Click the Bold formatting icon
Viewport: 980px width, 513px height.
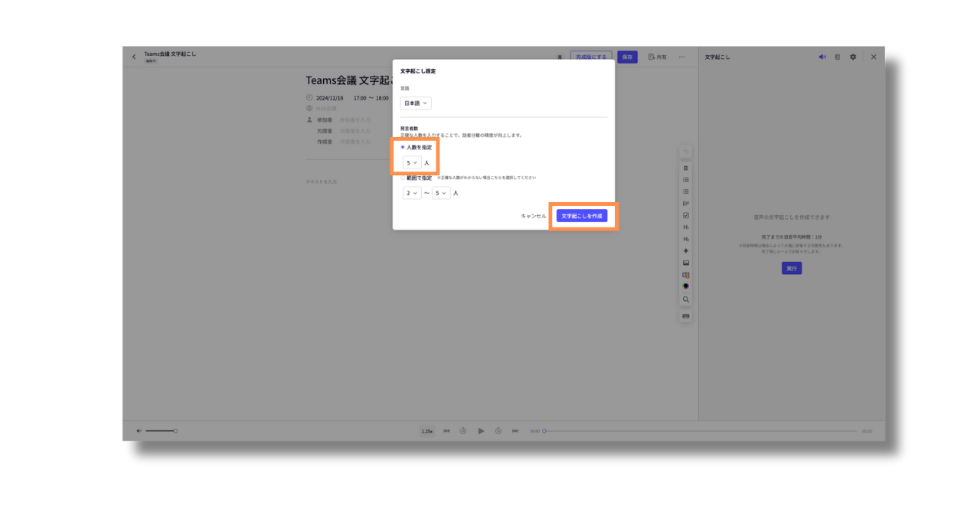686,168
